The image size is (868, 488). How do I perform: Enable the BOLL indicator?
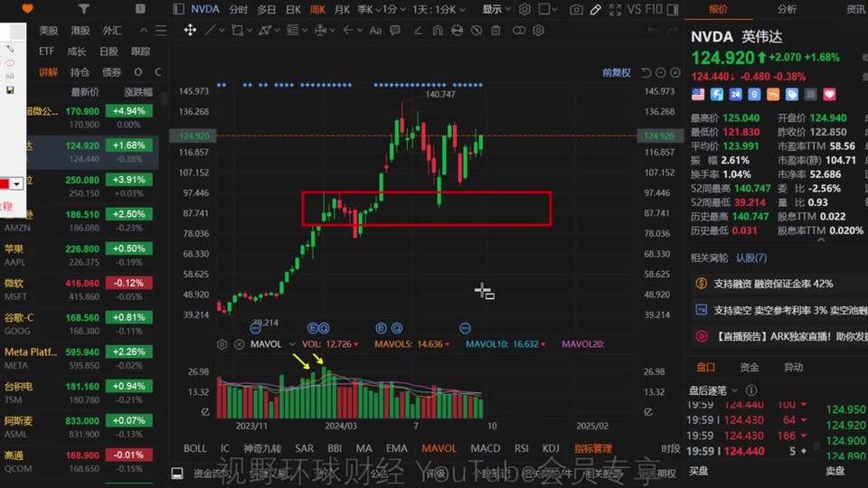(195, 448)
